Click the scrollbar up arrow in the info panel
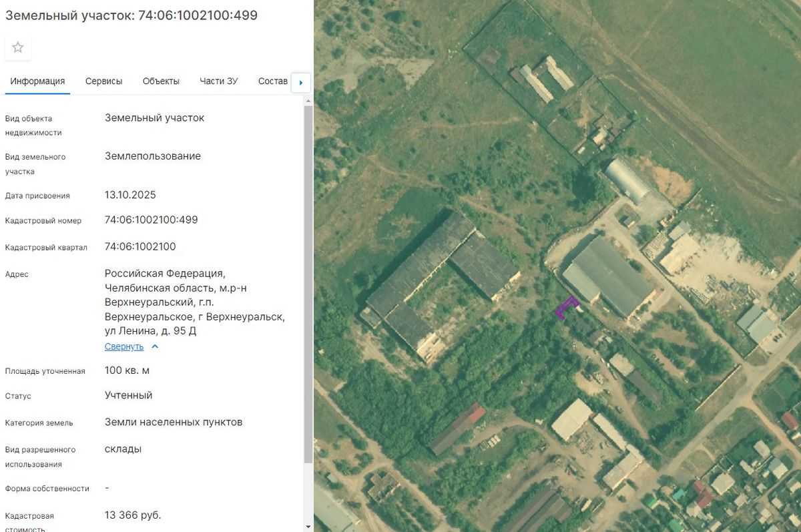Image resolution: width=801 pixels, height=532 pixels. pos(308,101)
